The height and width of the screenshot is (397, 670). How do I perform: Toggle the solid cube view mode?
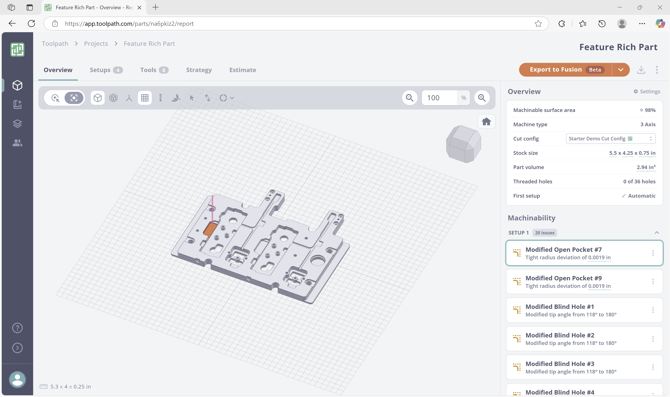97,98
